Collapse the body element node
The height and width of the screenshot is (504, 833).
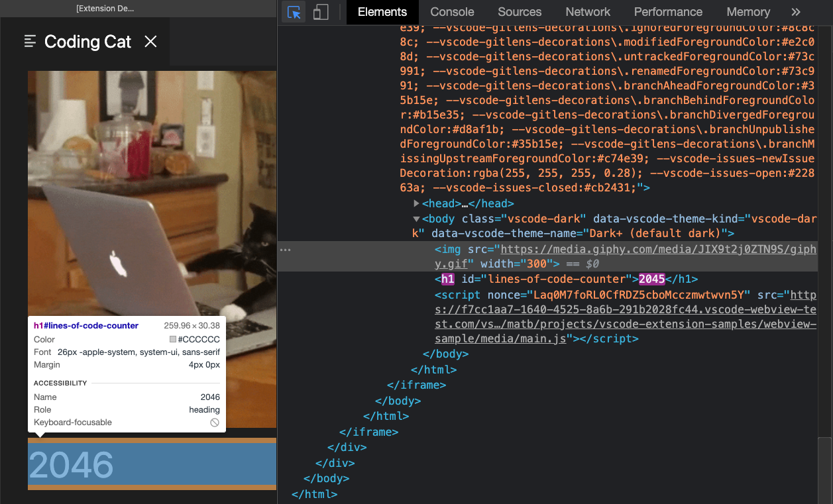click(416, 219)
